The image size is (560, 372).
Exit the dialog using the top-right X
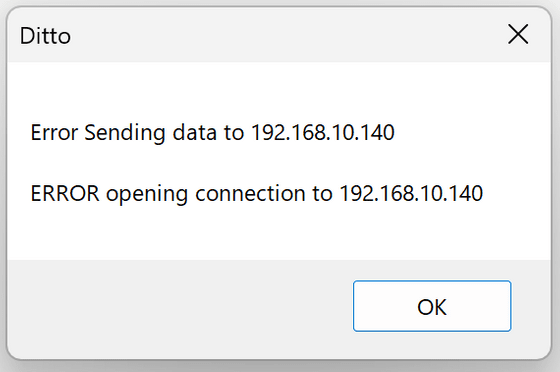tap(518, 34)
